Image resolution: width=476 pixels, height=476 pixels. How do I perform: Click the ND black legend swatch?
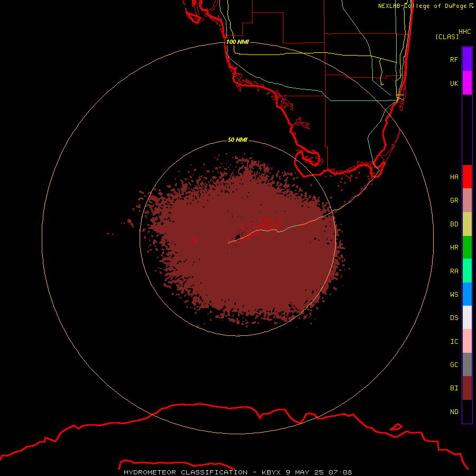[x=467, y=411]
